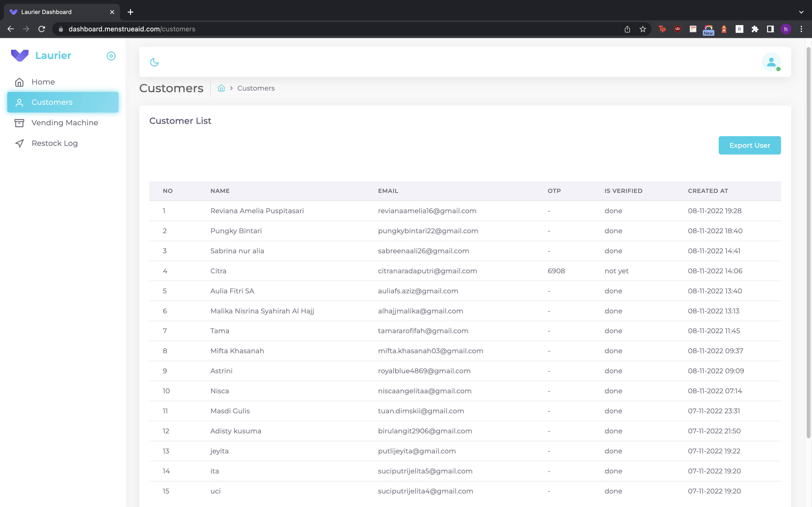Viewport: 812px width, 507px height.
Task: Go to Restock Log in sidebar
Action: pyautogui.click(x=54, y=143)
